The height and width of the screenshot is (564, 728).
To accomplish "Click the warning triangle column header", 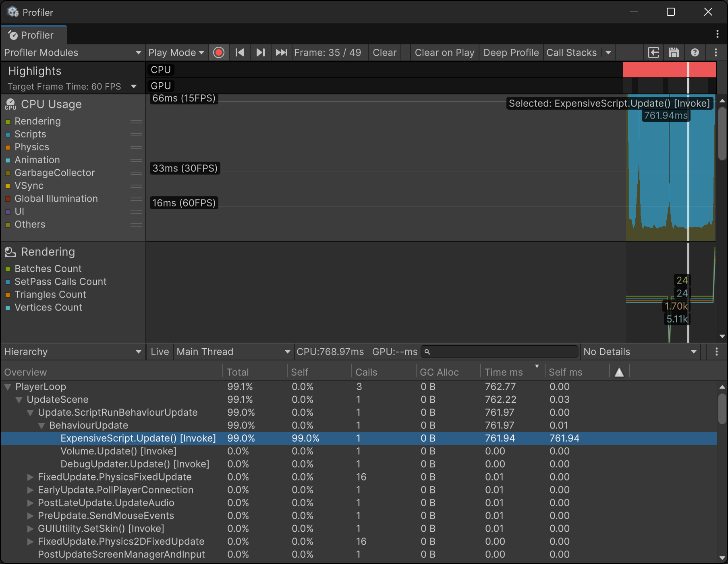I will point(619,373).
